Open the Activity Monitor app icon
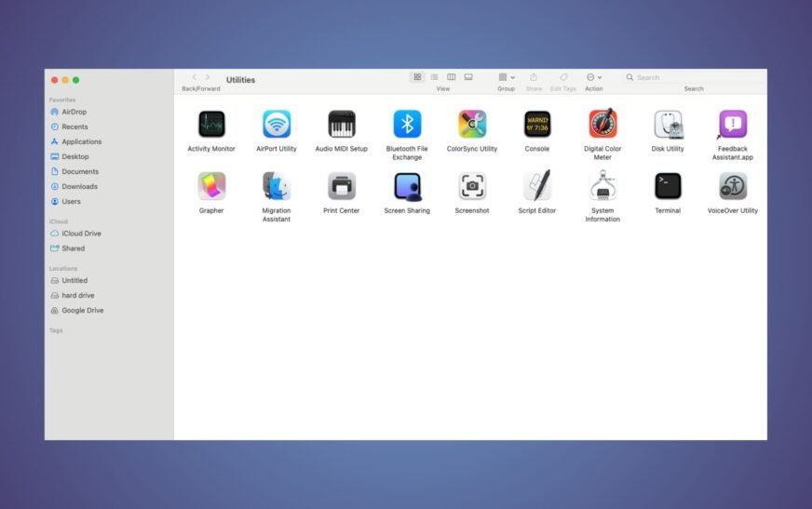 211,124
